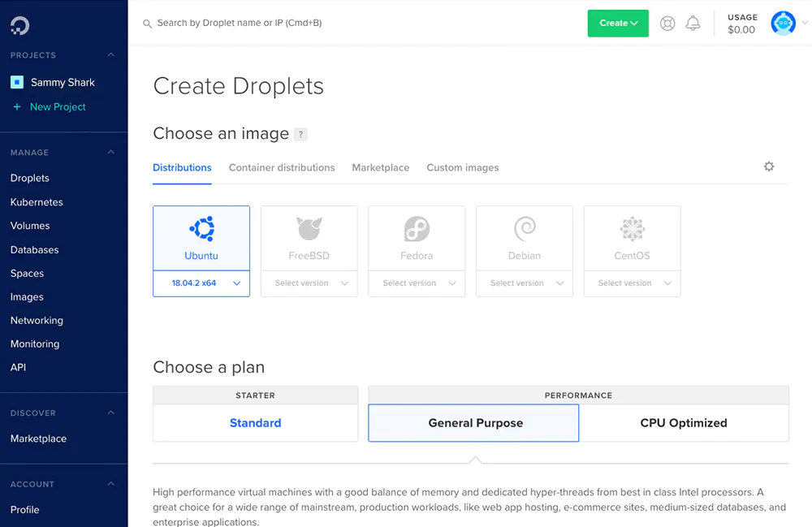Image resolution: width=812 pixels, height=527 pixels.
Task: Choose the General Purpose plan
Action: [x=474, y=423]
